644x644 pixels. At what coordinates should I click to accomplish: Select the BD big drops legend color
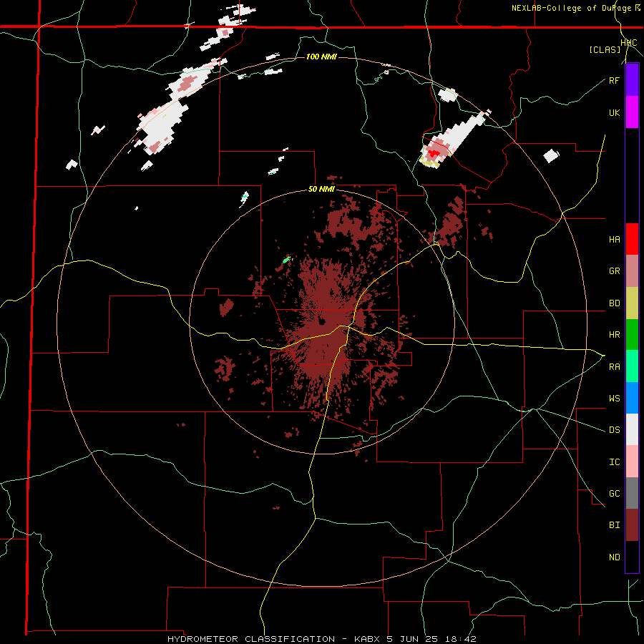point(632,303)
